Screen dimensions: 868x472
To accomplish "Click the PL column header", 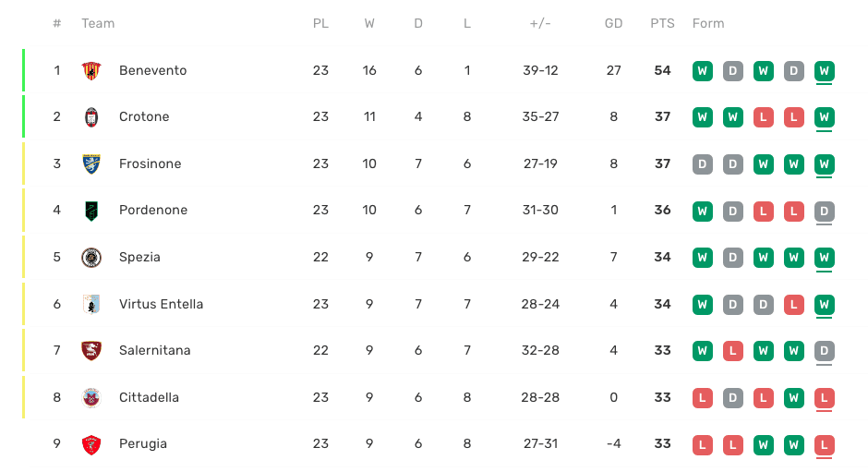I will click(320, 23).
